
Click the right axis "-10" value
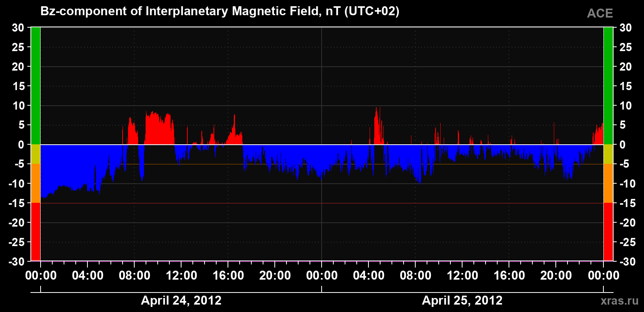[628, 184]
